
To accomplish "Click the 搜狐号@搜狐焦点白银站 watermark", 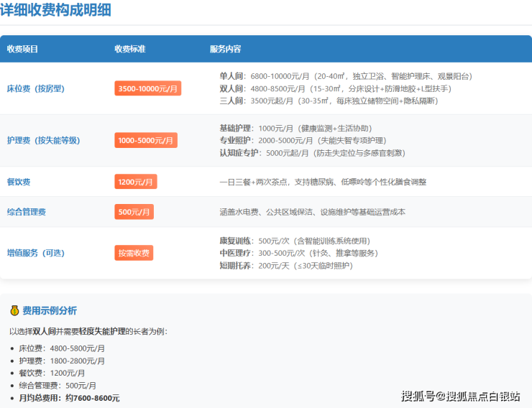I will (460, 396).
